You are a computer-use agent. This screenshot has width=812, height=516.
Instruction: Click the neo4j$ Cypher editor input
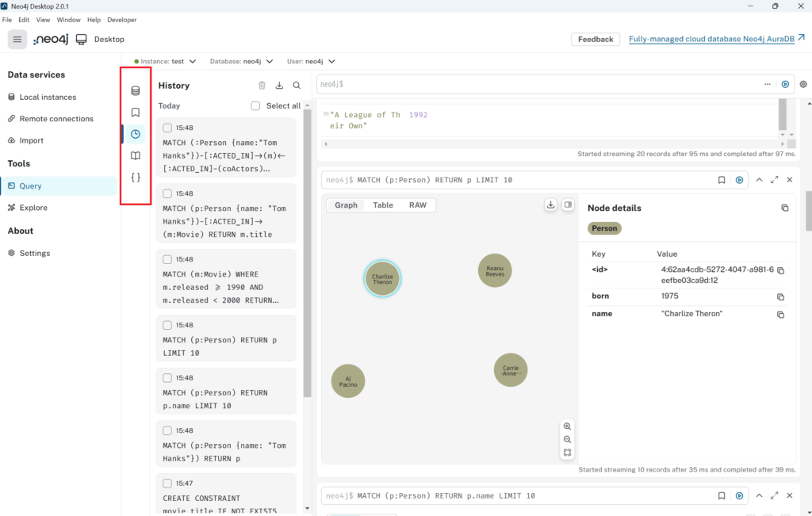pos(538,84)
